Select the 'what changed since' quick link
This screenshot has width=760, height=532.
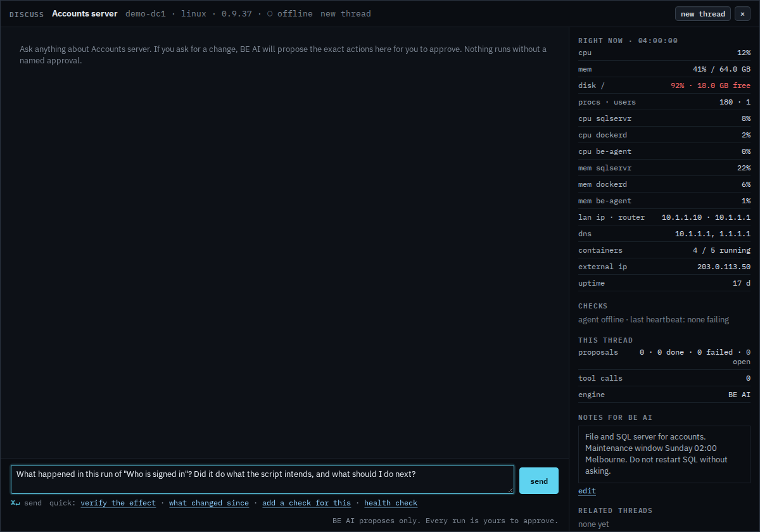point(209,503)
